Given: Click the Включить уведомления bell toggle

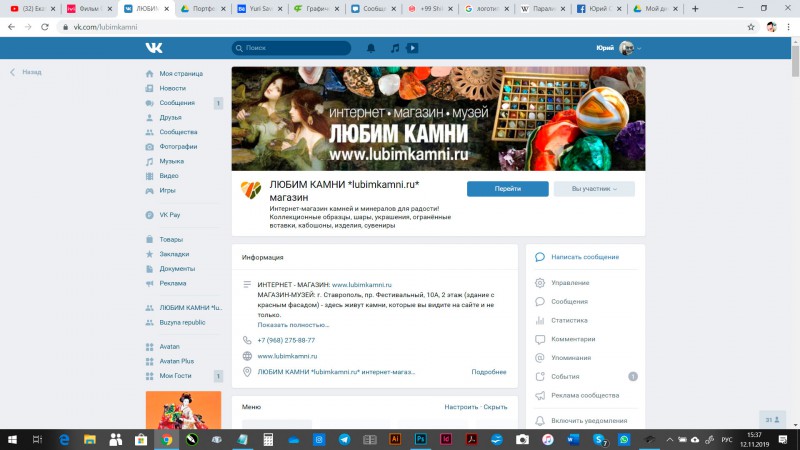Looking at the screenshot, I should (x=540, y=421).
